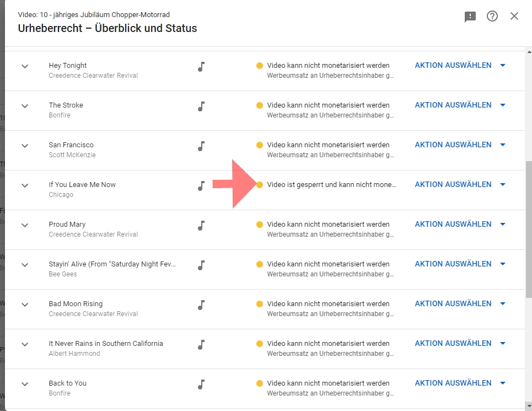Expand Stayin' Alive claim details chevron

[25, 265]
